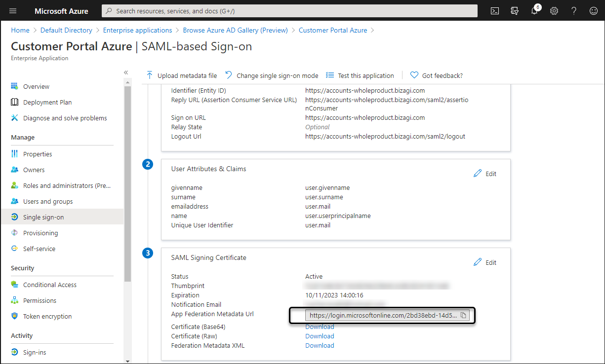This screenshot has height=364, width=605.
Task: Click sidebar scroll up arrow
Action: [x=127, y=82]
